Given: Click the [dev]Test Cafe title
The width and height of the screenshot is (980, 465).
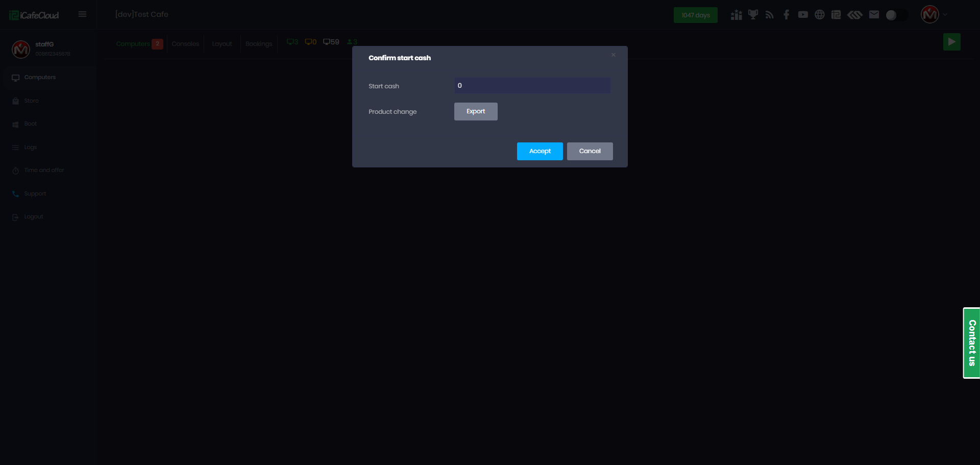Looking at the screenshot, I should click(x=142, y=14).
